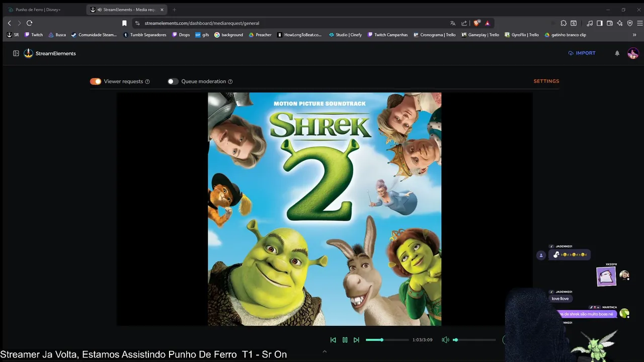Expand the queue chevron below player
This screenshot has height=362, width=644.
pos(325,351)
